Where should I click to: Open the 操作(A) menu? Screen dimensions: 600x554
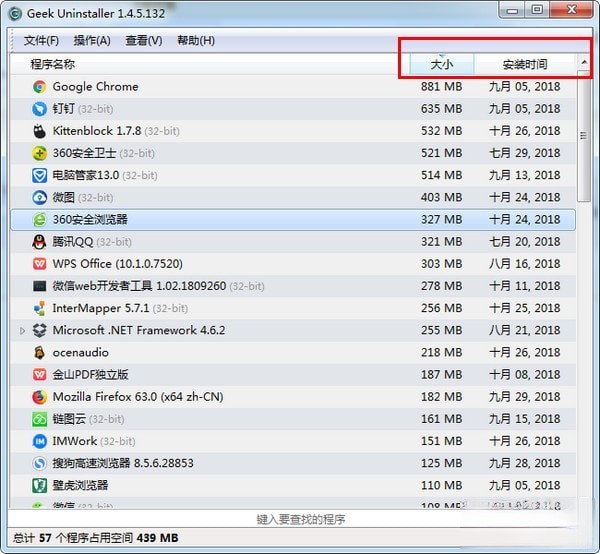point(92,41)
